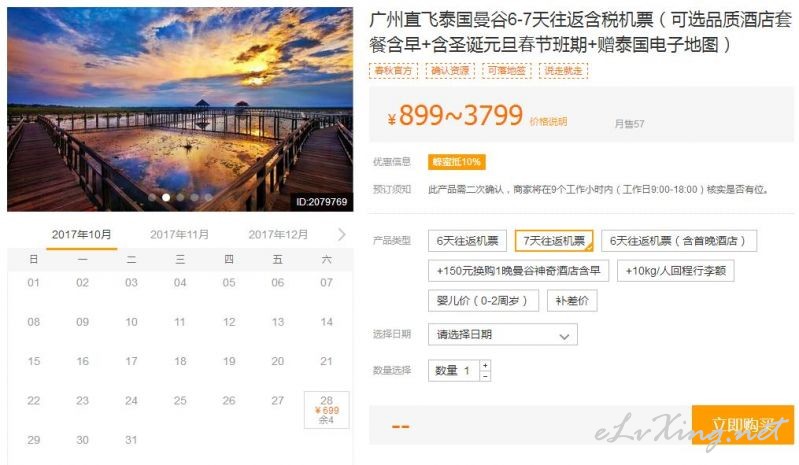This screenshot has width=799, height=465.
Task: Click the sunset boardwalk product photo
Action: click(x=180, y=109)
